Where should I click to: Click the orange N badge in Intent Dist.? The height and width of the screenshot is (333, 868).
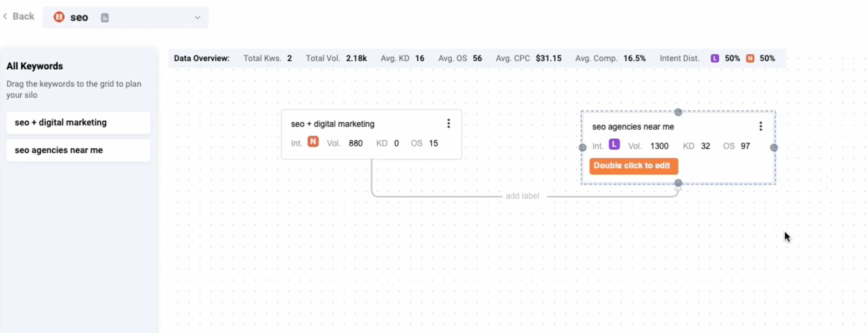[750, 59]
